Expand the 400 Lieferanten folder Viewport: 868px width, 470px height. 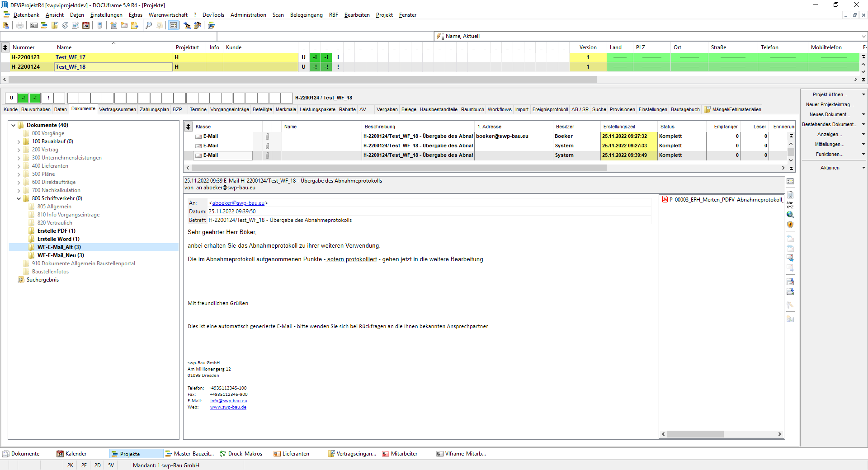[19, 166]
